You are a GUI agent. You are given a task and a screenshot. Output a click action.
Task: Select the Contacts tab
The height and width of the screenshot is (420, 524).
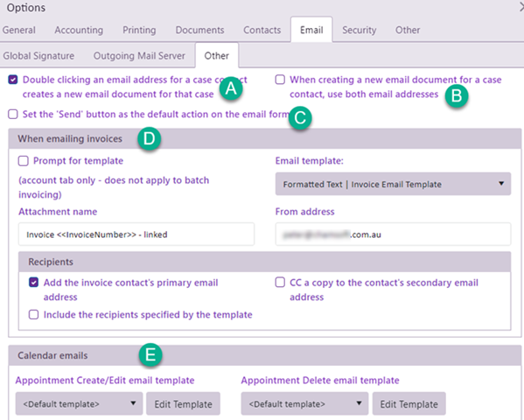point(262,30)
